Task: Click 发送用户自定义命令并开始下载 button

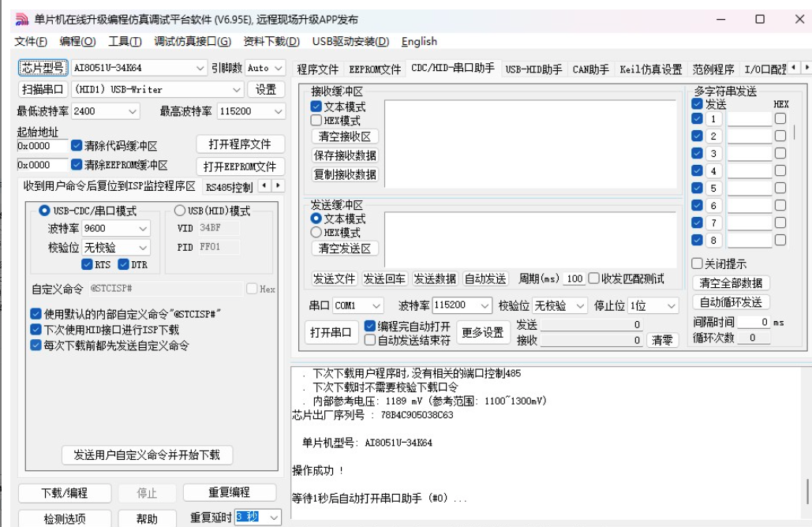Action: (x=147, y=455)
